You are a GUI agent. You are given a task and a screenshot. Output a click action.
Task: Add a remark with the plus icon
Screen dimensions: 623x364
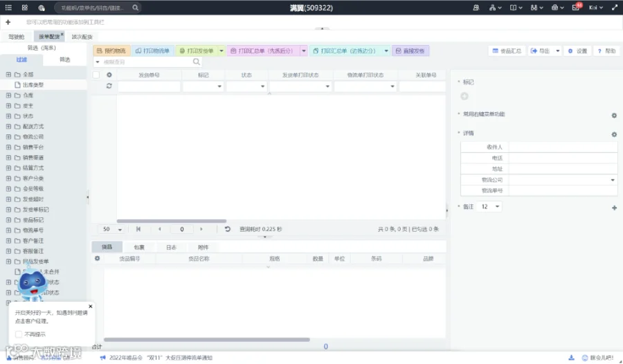[614, 208]
